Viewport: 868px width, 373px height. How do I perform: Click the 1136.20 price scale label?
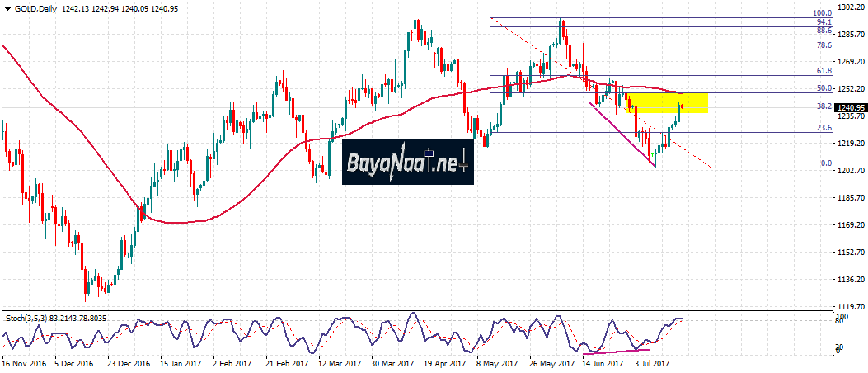851,279
